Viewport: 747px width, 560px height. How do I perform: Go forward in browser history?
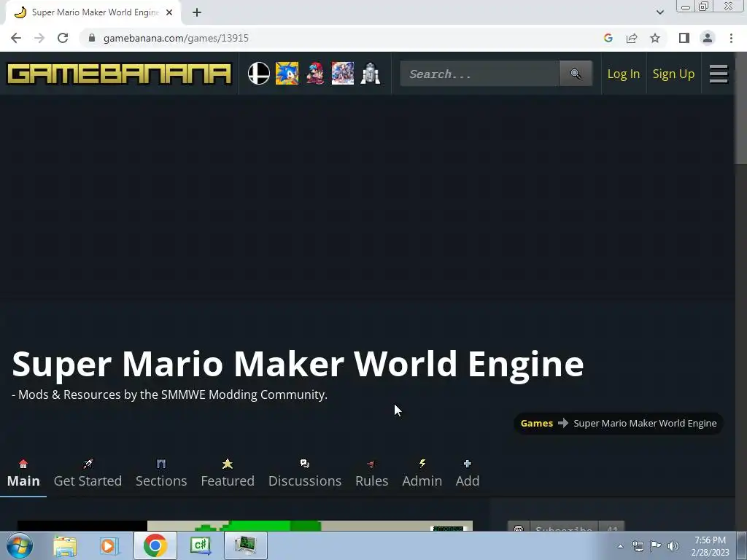(x=39, y=38)
